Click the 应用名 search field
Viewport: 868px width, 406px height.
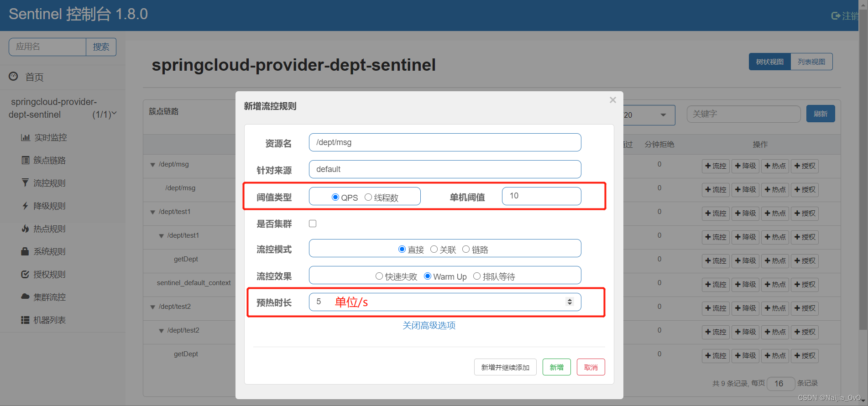pos(47,47)
